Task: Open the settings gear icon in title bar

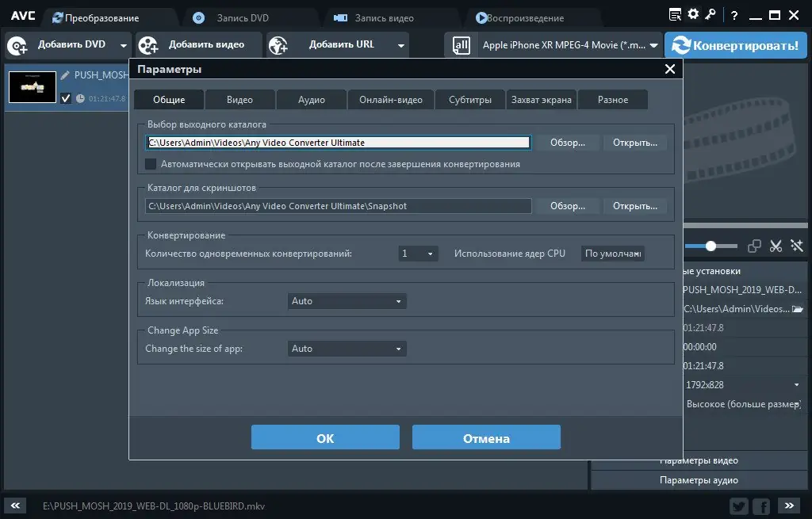Action: point(693,14)
